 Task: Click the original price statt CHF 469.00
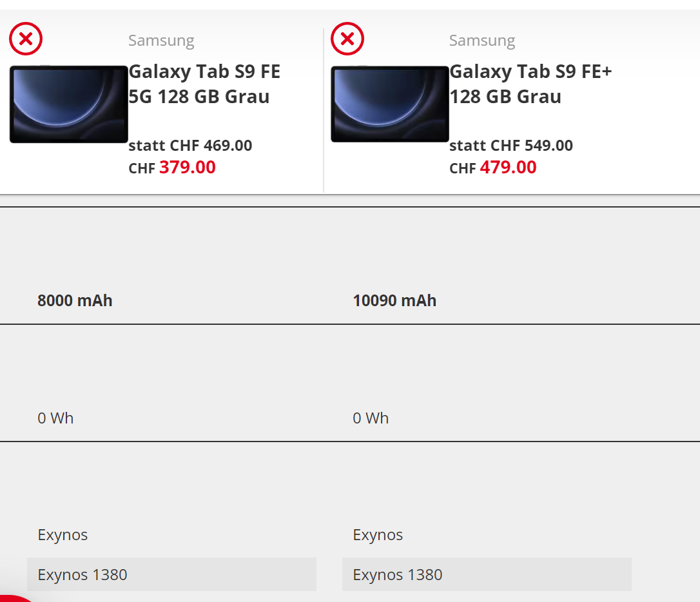point(190,146)
